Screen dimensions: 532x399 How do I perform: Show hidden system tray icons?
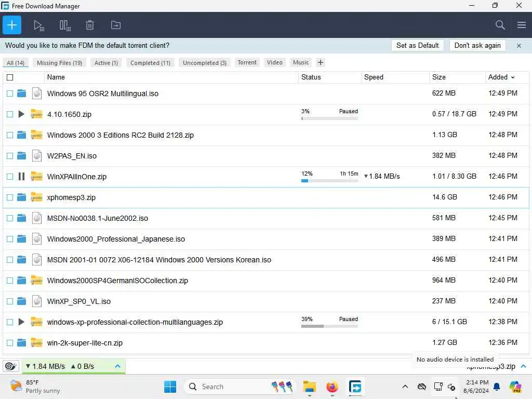coord(405,387)
